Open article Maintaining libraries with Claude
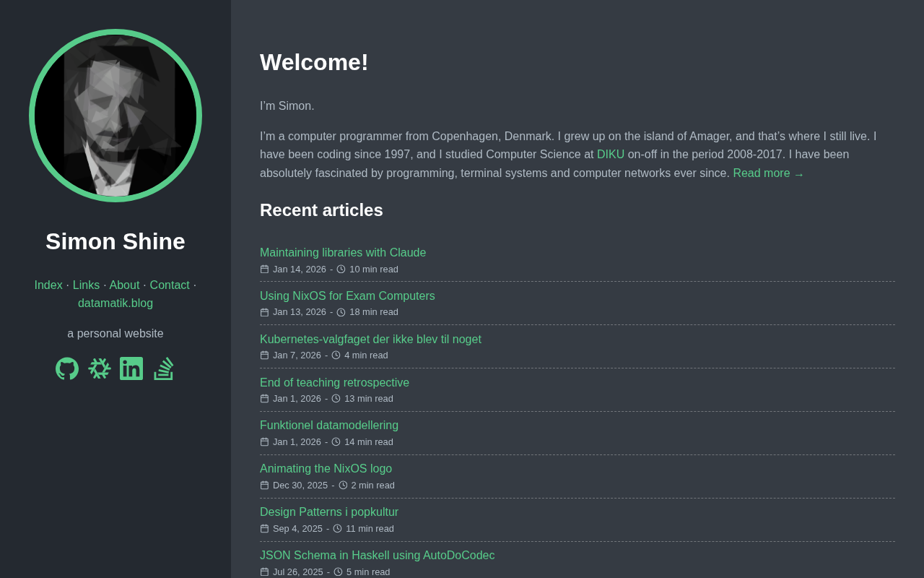The height and width of the screenshot is (578, 924). click(x=343, y=252)
